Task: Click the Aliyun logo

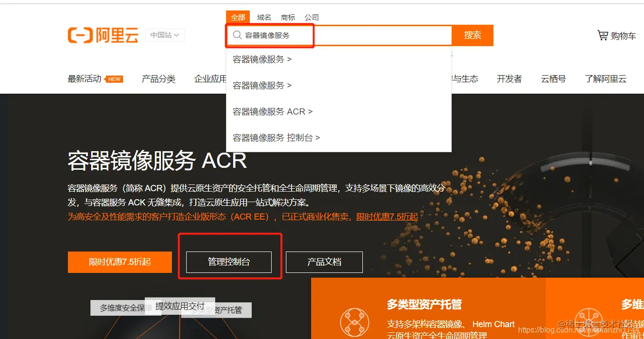Action: (103, 35)
